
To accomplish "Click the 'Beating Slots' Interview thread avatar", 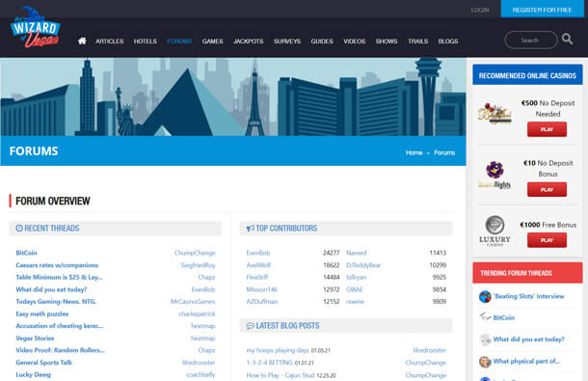I will 485,296.
